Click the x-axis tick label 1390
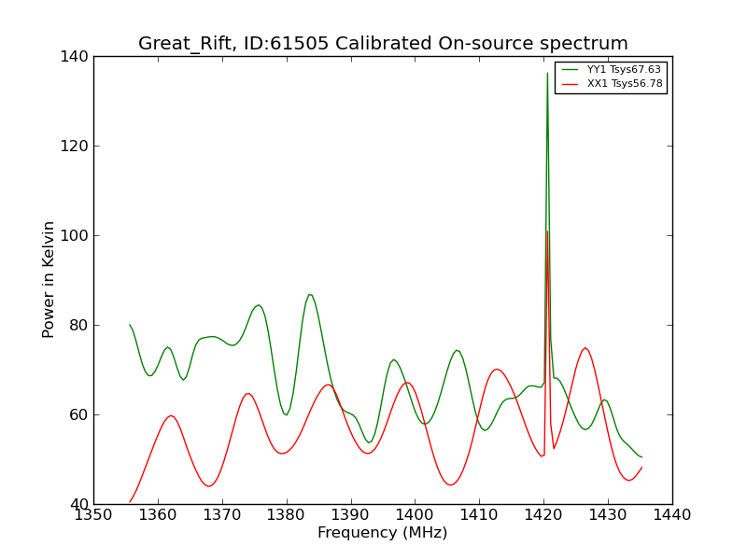747x560 pixels. pyautogui.click(x=351, y=515)
